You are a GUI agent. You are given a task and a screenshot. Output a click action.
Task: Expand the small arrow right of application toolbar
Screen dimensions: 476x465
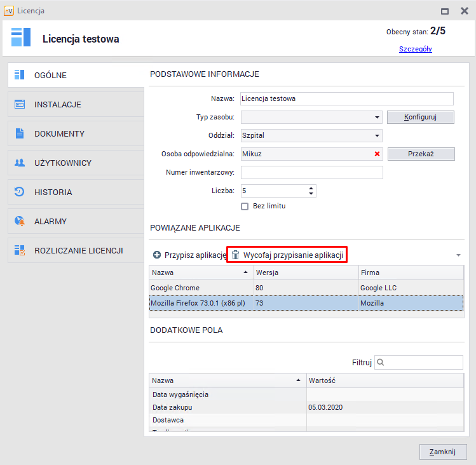458,255
